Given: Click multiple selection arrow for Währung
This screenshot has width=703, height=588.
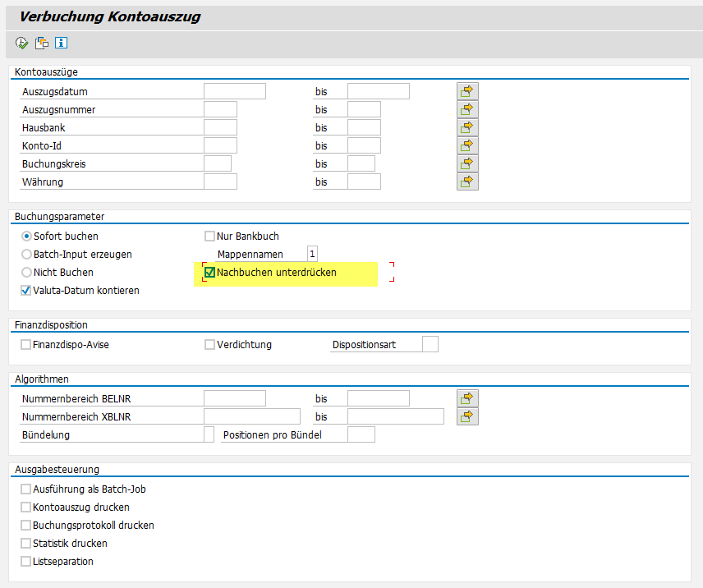Looking at the screenshot, I should pyautogui.click(x=467, y=181).
